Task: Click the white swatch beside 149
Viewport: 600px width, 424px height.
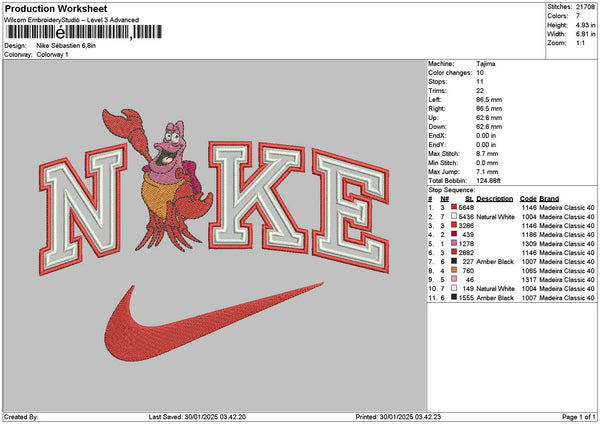Action: (454, 288)
